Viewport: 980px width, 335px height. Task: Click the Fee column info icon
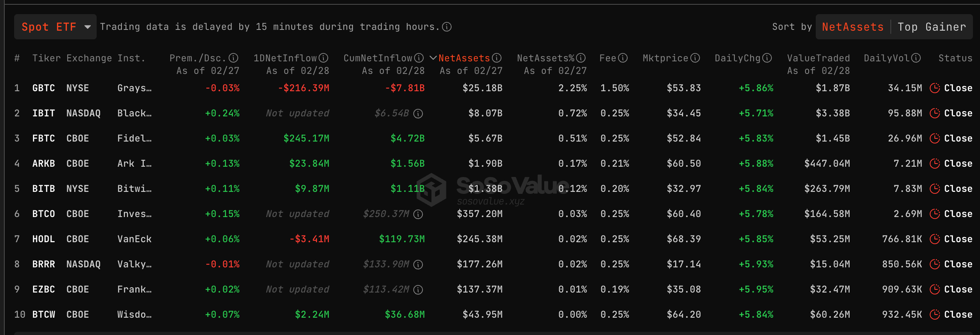[x=623, y=58]
